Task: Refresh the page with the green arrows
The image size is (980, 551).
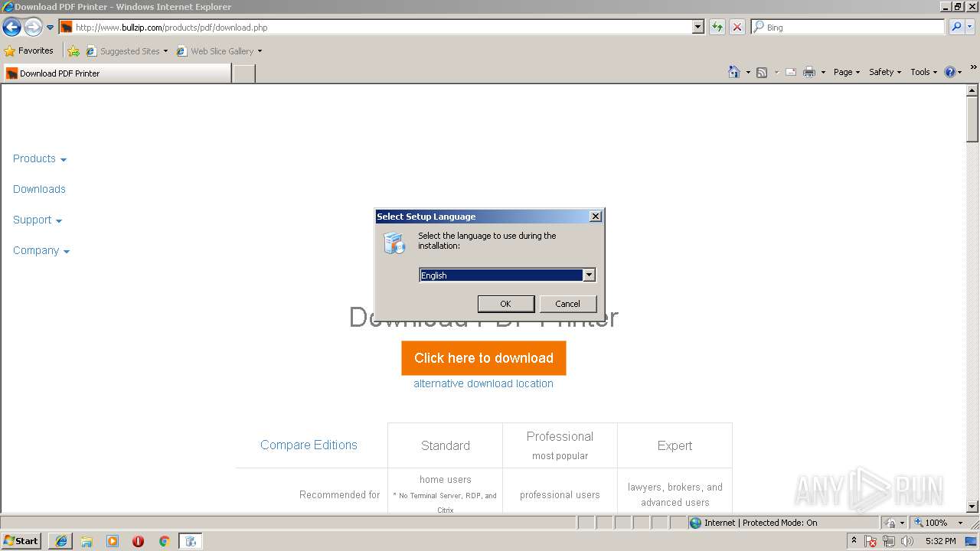Action: click(x=717, y=27)
